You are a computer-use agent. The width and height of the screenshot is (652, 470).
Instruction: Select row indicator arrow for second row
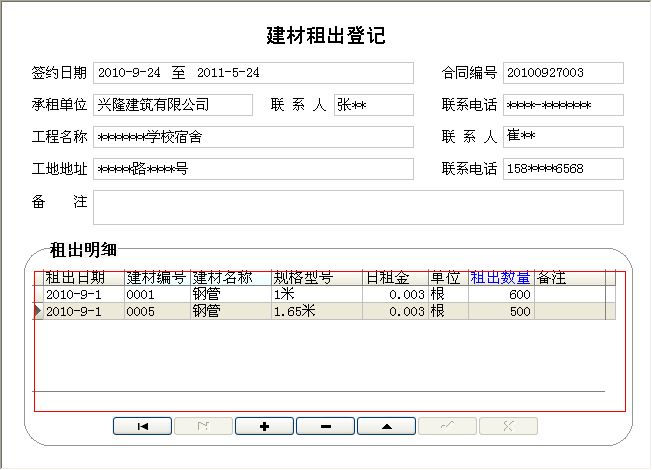39,311
